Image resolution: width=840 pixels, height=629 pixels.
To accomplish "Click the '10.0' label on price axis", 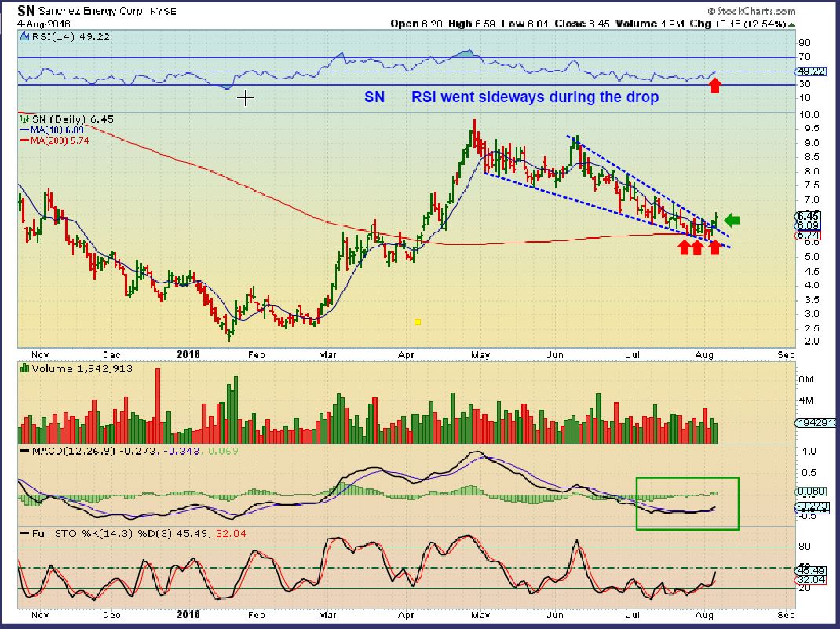I will pos(809,114).
